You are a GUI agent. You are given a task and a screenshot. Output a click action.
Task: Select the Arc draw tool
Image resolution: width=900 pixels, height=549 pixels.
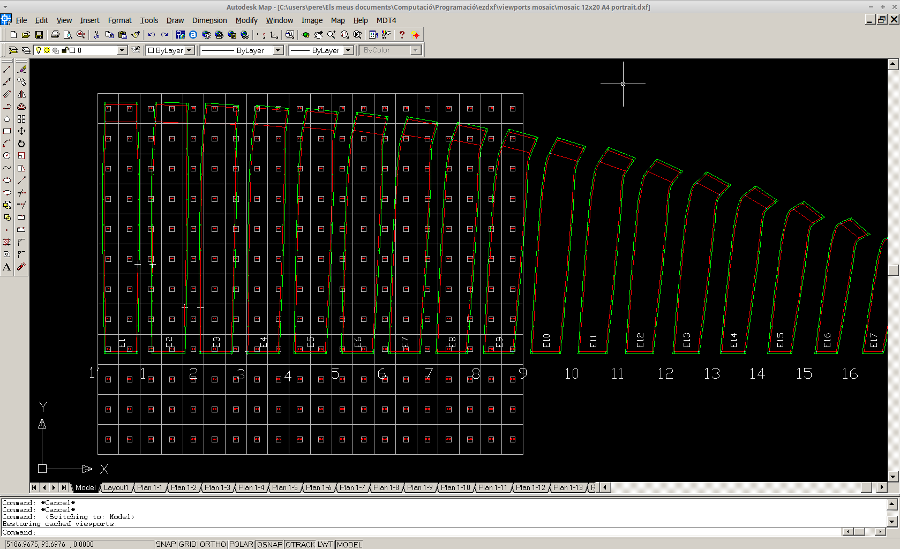[x=7, y=144]
